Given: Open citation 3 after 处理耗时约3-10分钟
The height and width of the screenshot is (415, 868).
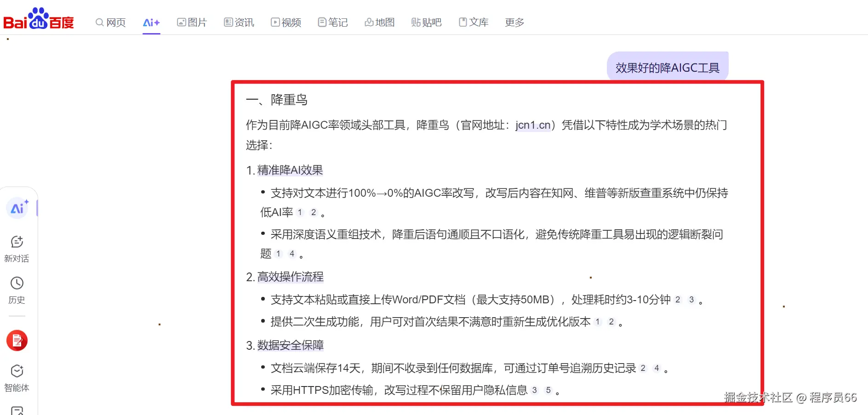Looking at the screenshot, I should (691, 300).
